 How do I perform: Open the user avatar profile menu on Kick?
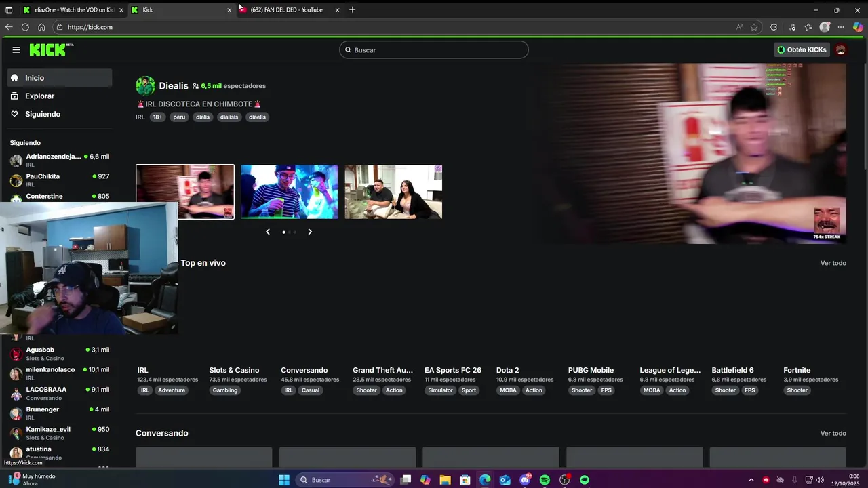[x=841, y=49]
